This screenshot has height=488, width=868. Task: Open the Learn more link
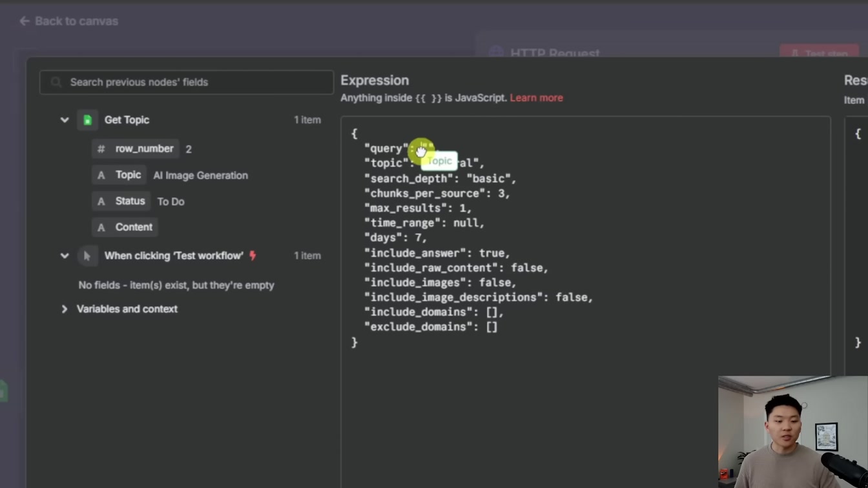536,98
